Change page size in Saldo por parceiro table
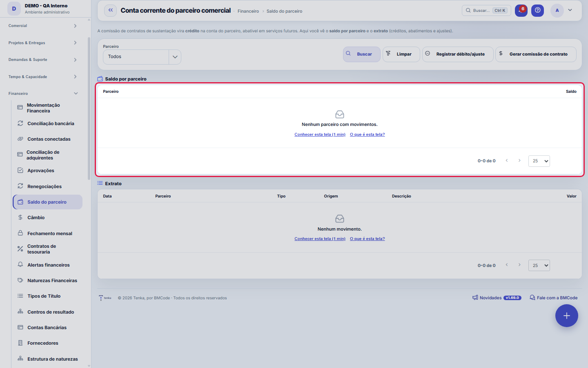This screenshot has height=368, width=588. (539, 161)
